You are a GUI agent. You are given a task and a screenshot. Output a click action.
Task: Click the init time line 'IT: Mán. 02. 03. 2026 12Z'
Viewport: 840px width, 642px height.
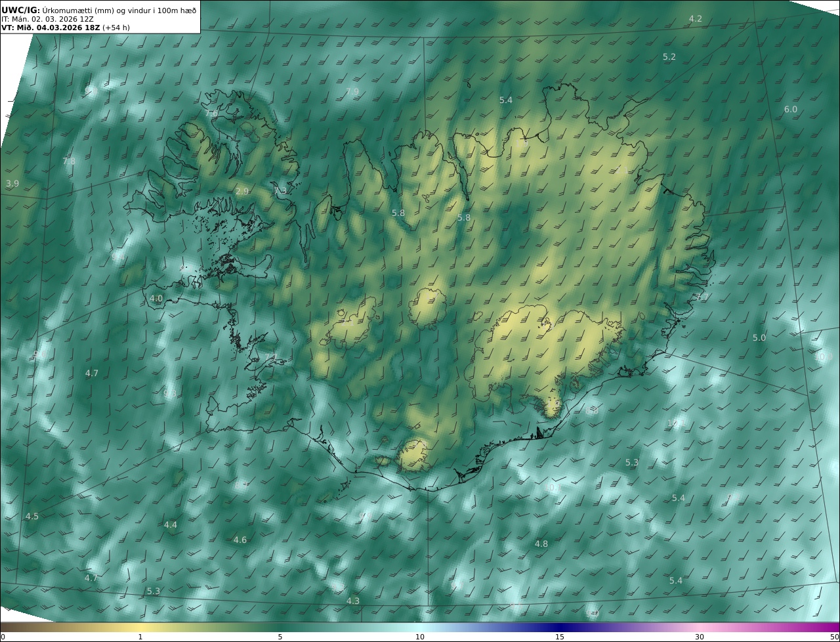click(47, 19)
